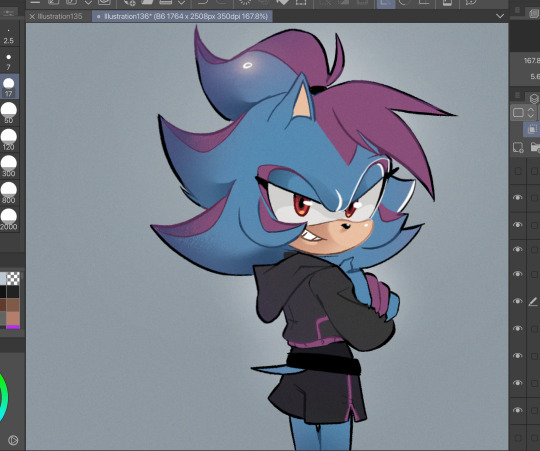
Task: Open the layer shape type dropdown
Action: tap(523, 113)
